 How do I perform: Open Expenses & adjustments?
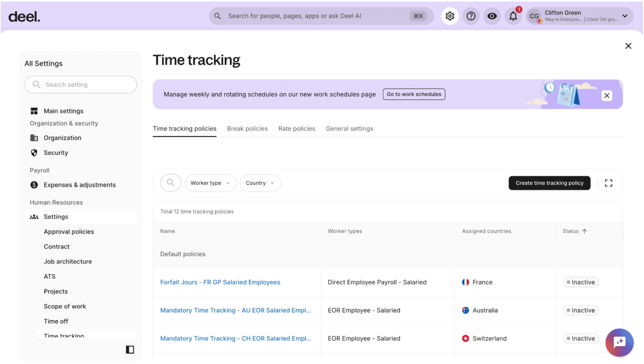point(80,185)
